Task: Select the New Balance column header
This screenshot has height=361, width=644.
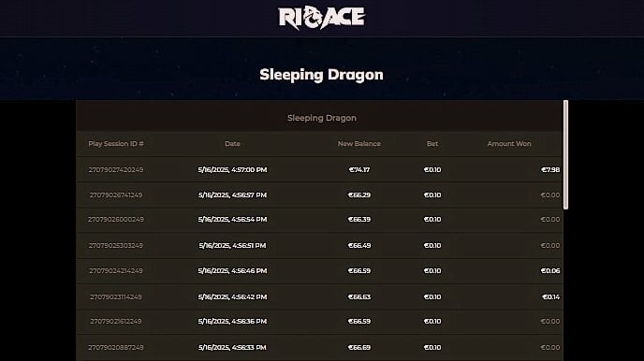Action: pyautogui.click(x=359, y=144)
